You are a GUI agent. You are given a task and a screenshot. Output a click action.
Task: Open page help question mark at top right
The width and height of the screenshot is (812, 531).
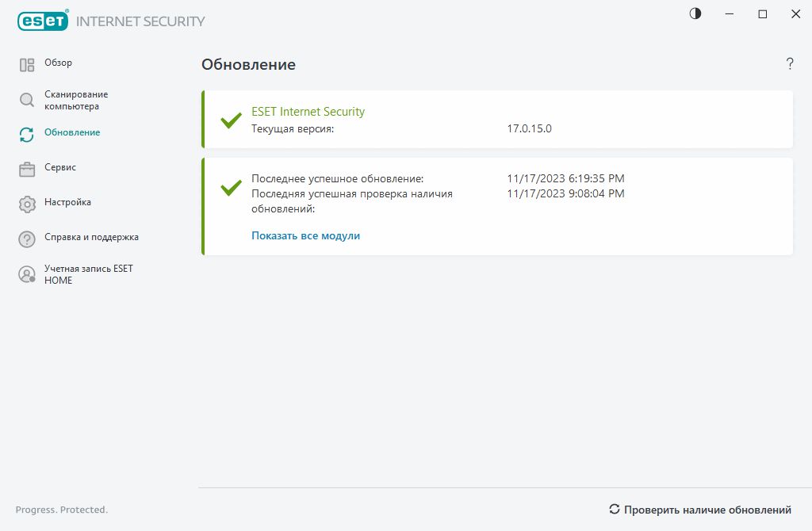tap(790, 64)
